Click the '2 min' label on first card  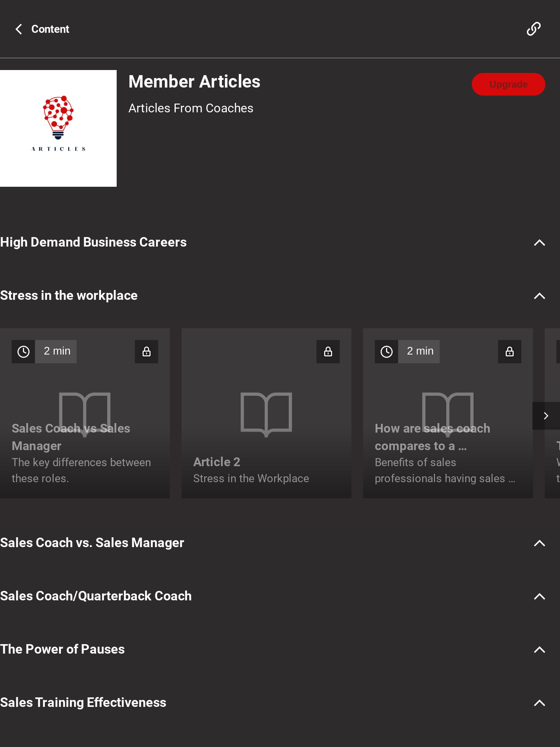(57, 351)
